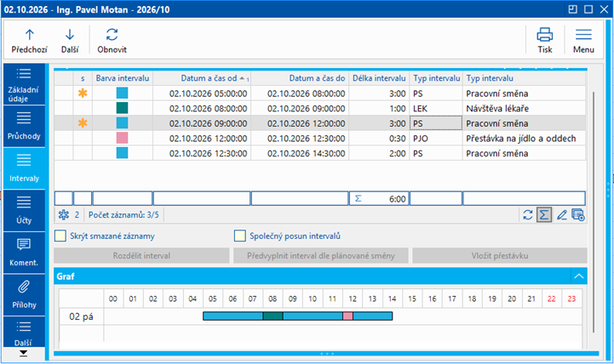
Task: Open Základní údaje sidebar section
Action: point(24,84)
